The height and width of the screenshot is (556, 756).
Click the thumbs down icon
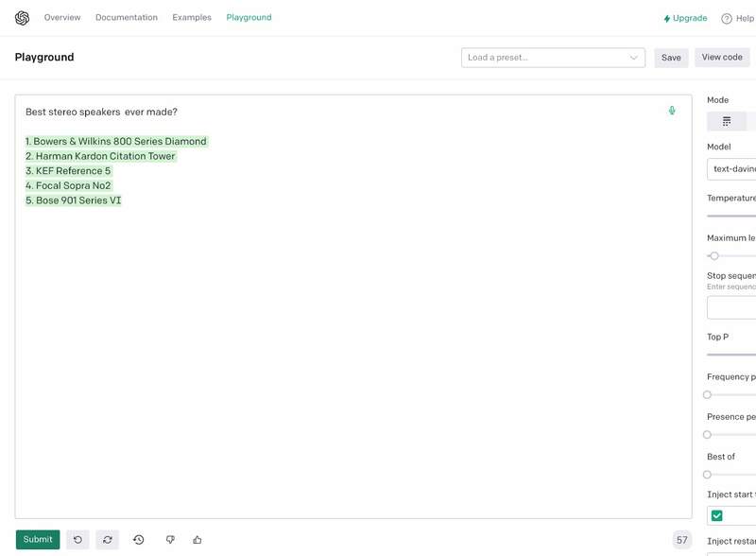[x=170, y=540]
